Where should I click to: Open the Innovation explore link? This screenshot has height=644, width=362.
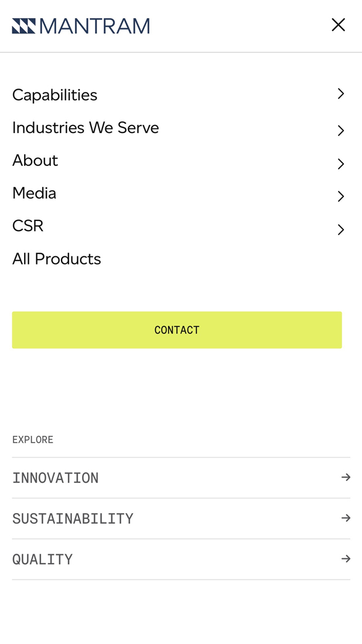tap(56, 478)
